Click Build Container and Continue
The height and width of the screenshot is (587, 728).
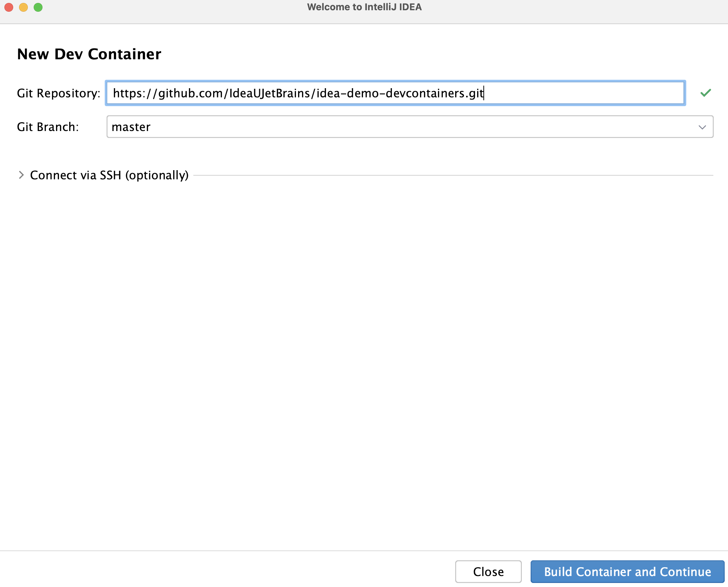627,571
